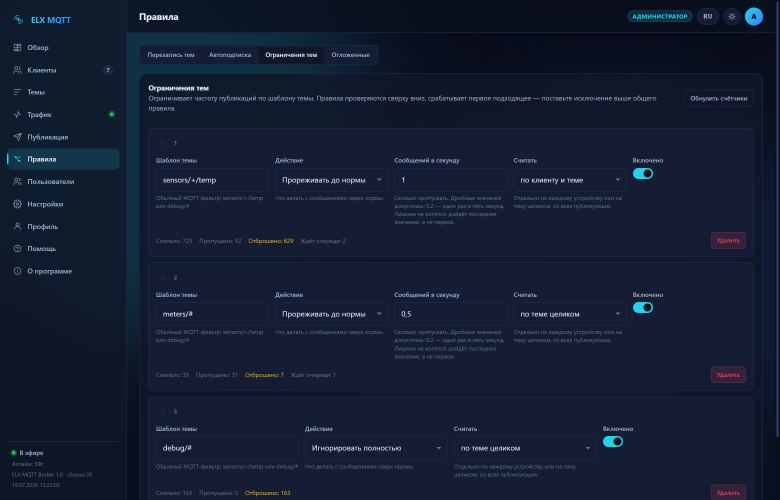
Task: Switch language with RU button
Action: (x=707, y=16)
